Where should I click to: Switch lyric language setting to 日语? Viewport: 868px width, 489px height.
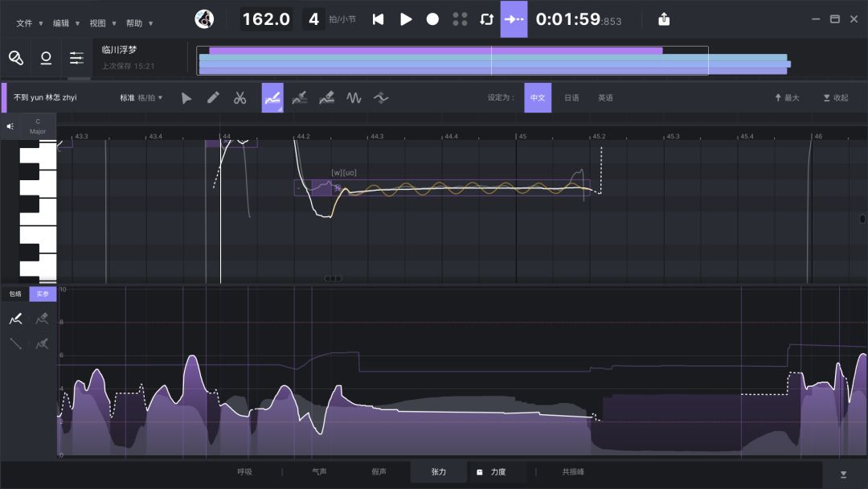click(571, 98)
